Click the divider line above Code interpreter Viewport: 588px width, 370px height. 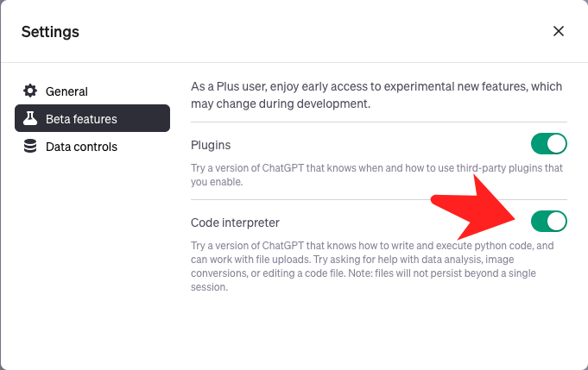coord(379,199)
